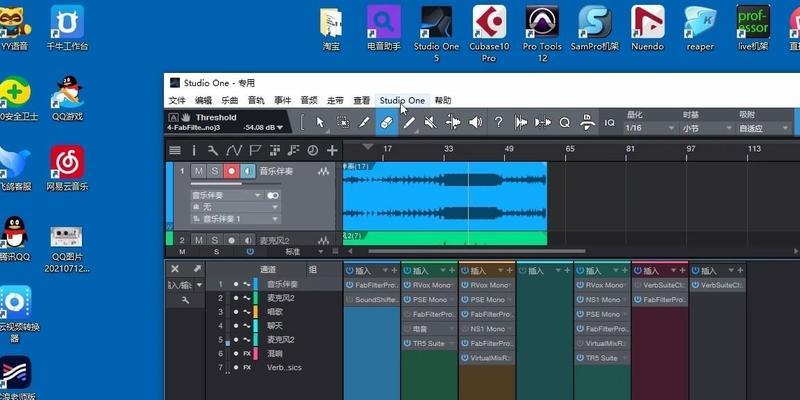Solo track 1 音乐伴奏

point(215,171)
